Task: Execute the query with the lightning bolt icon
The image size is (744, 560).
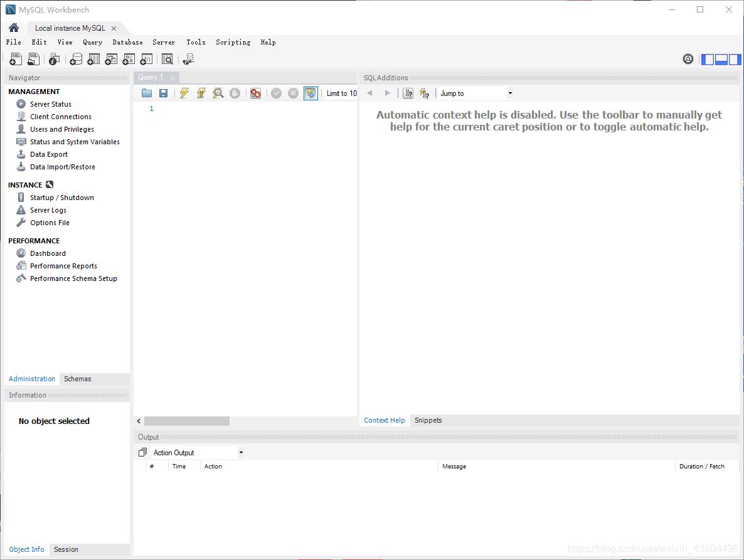Action: (184, 93)
